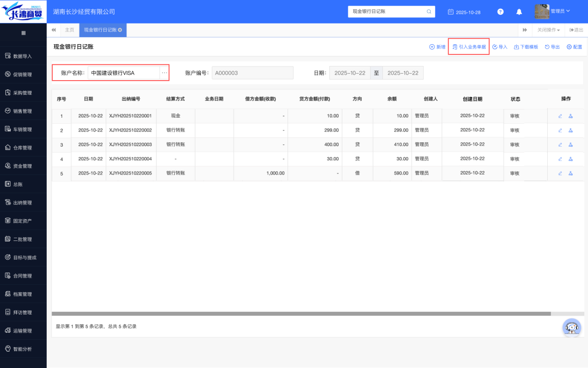
Task: Switch to the 主页 tab
Action: click(70, 30)
